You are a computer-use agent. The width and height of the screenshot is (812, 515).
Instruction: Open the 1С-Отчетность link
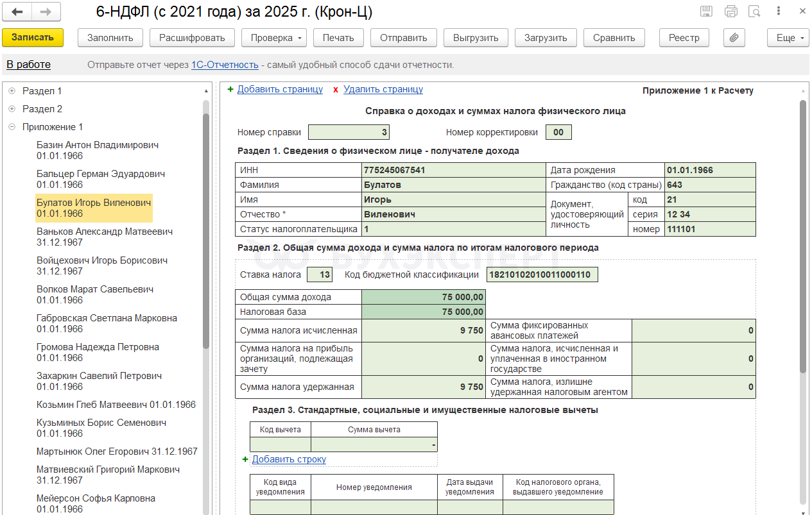click(225, 65)
